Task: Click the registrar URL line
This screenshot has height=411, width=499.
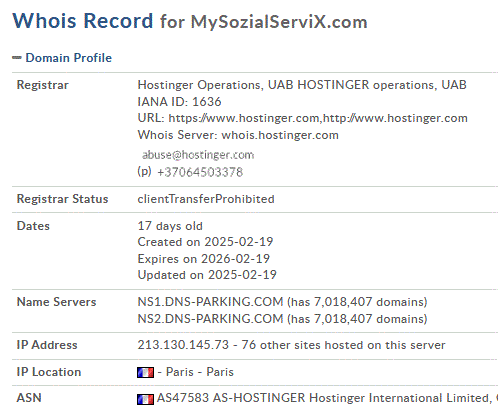Action: click(302, 118)
